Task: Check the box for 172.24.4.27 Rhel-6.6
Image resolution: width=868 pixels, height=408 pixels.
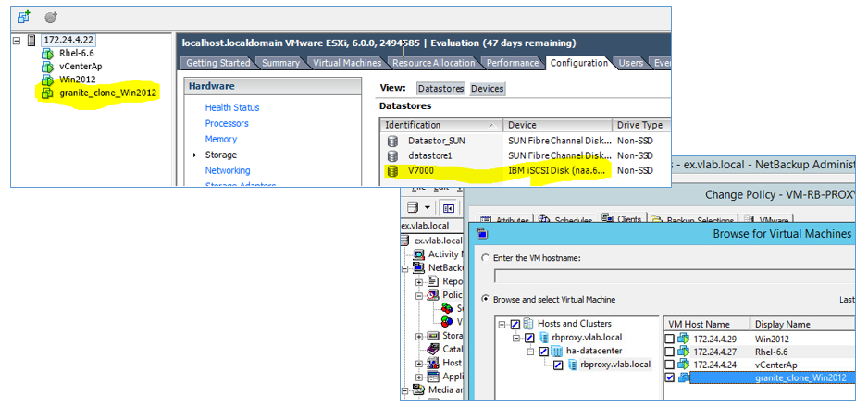Action: tap(670, 352)
